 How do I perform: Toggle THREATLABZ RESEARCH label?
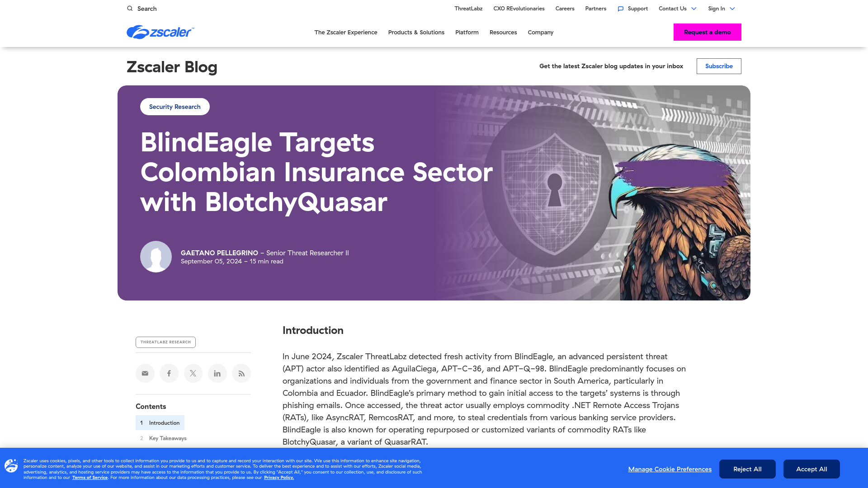166,342
